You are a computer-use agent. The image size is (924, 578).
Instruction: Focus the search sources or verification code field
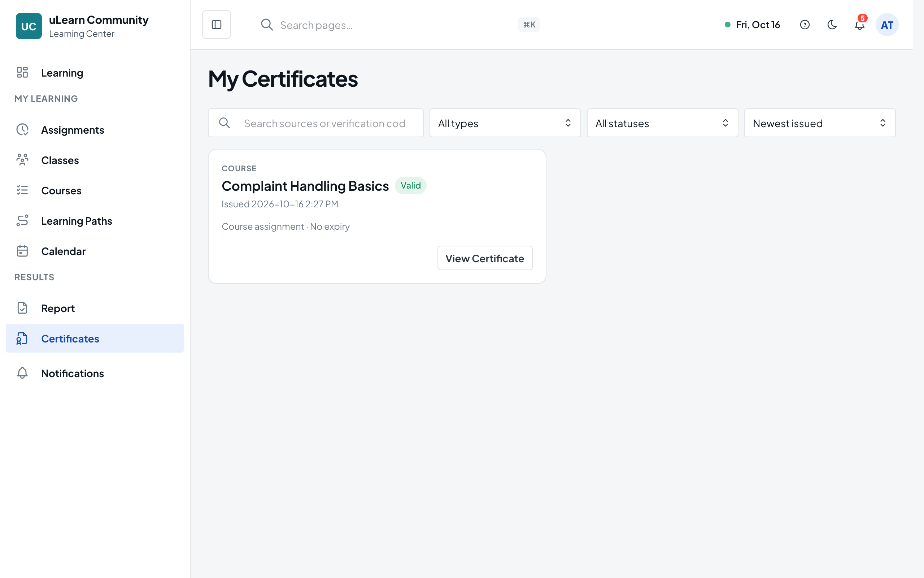(315, 123)
